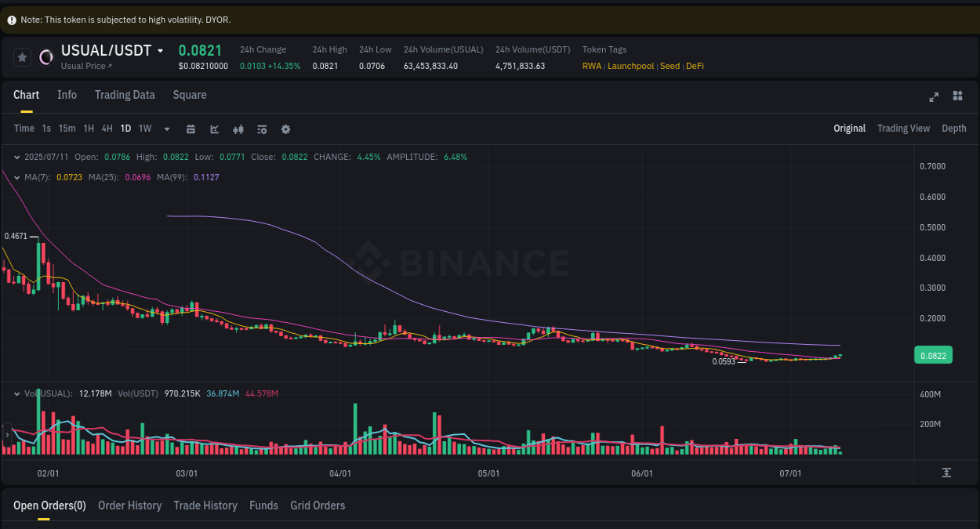This screenshot has width=980, height=529.
Task: Open the Order History tab
Action: [x=129, y=505]
